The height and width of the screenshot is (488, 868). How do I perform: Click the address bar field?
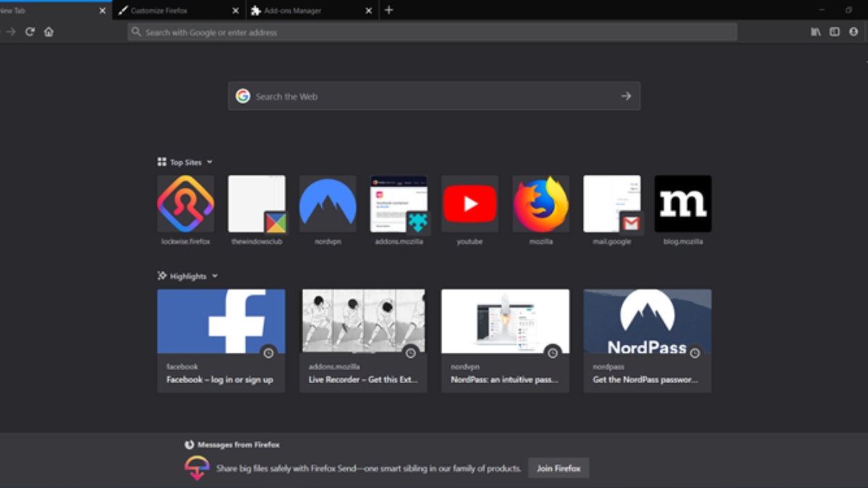[x=433, y=32]
